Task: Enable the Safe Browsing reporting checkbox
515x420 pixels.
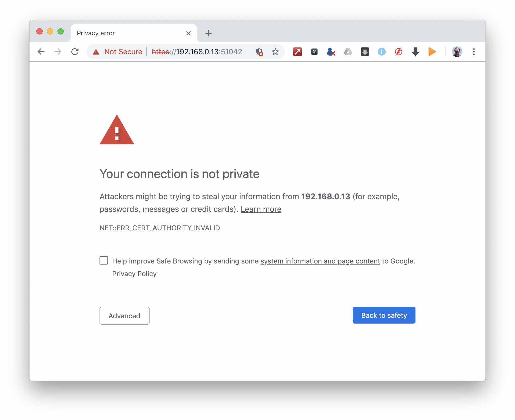Action: (x=104, y=260)
